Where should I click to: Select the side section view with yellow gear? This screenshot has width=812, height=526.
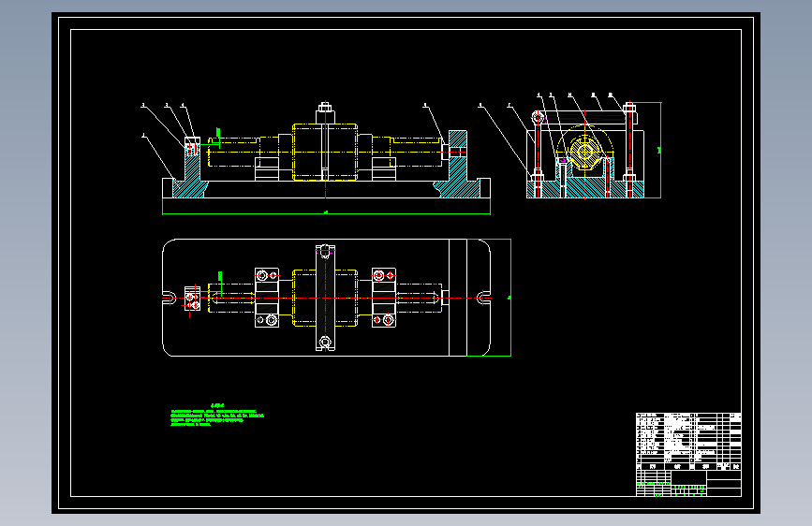(585, 150)
